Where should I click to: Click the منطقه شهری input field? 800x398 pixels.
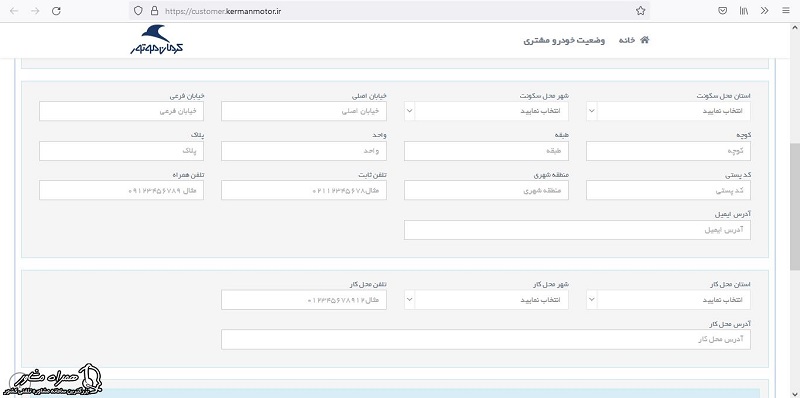(x=486, y=190)
